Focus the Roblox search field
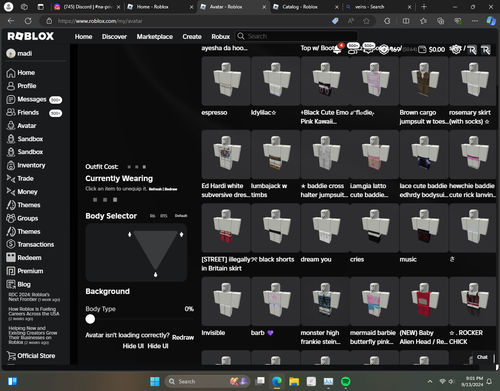500x391 pixels. click(297, 36)
